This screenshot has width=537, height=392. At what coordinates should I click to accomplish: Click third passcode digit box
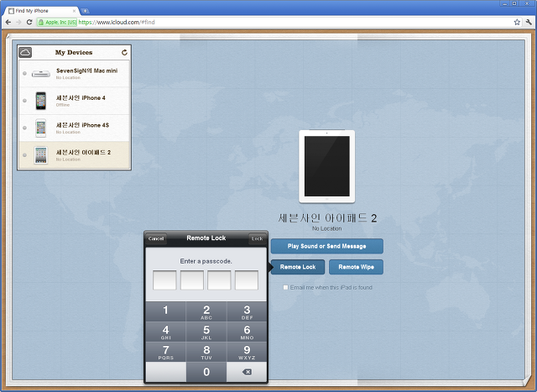coord(219,280)
